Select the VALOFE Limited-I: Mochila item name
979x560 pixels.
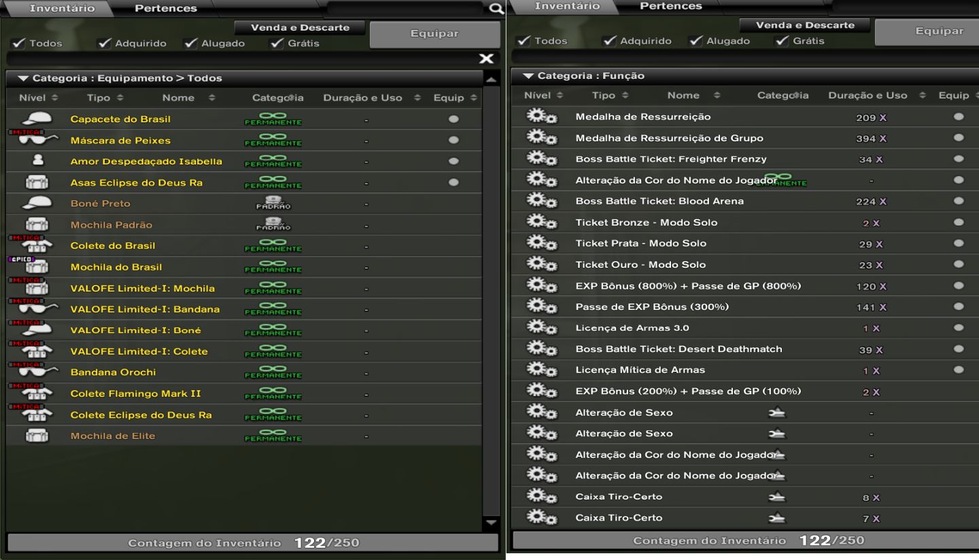point(143,288)
